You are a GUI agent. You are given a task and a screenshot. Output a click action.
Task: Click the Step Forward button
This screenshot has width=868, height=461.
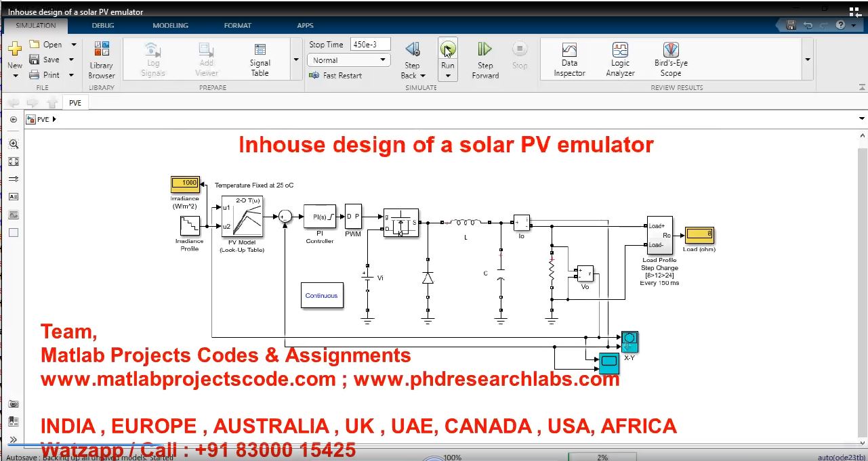[485, 60]
